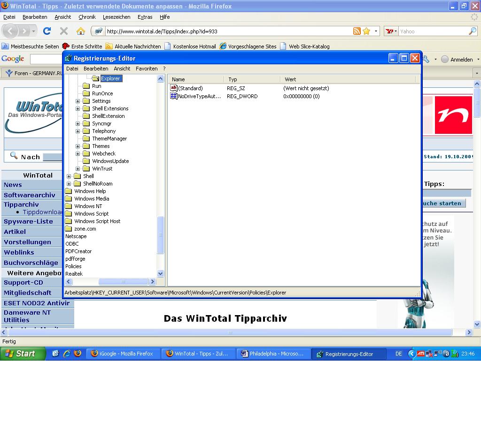Open Meistbesuchte Seiten bookmark
This screenshot has height=448, width=481.
point(31,46)
